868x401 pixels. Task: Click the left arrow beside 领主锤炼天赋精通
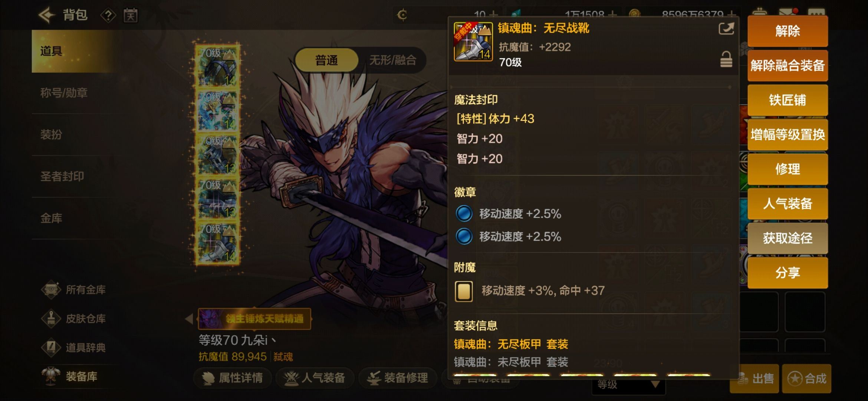(189, 319)
